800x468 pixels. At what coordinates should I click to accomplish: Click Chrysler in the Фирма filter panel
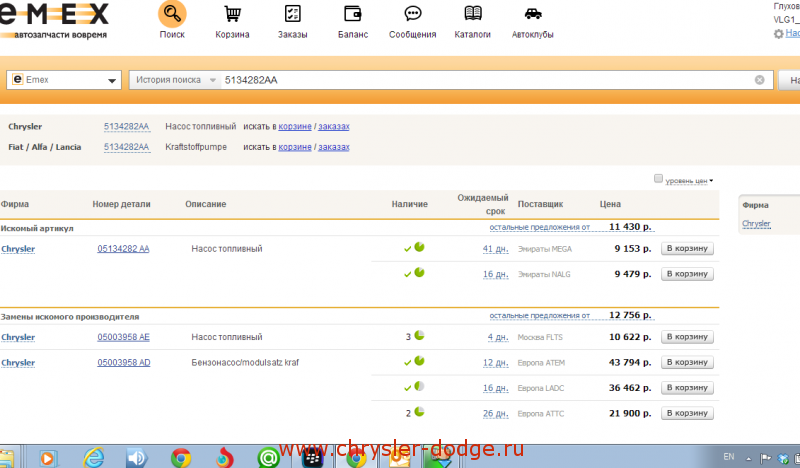pos(756,224)
